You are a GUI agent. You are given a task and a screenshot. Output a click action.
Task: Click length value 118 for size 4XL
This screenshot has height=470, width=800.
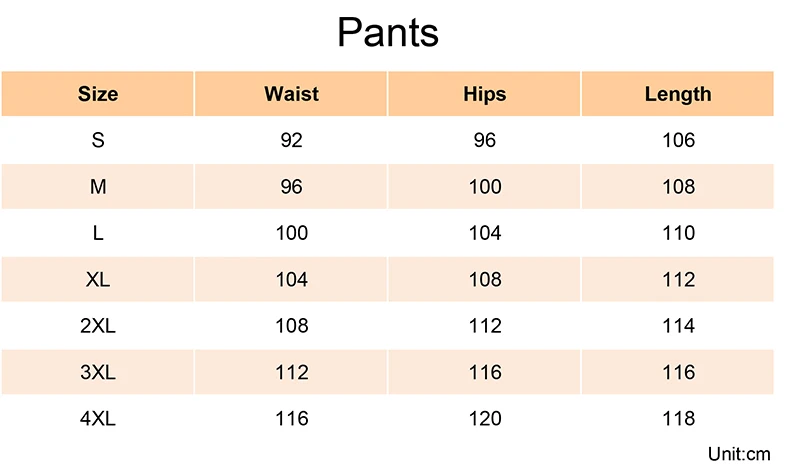pos(678,418)
